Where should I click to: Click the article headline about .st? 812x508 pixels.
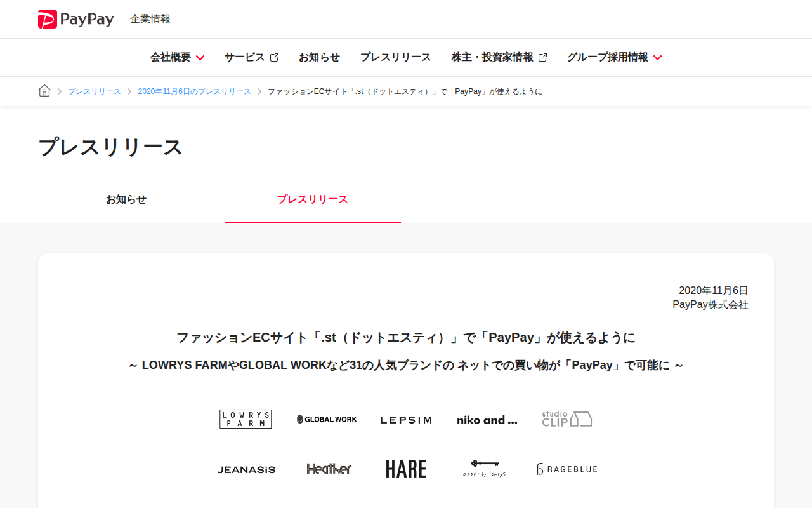(x=406, y=338)
